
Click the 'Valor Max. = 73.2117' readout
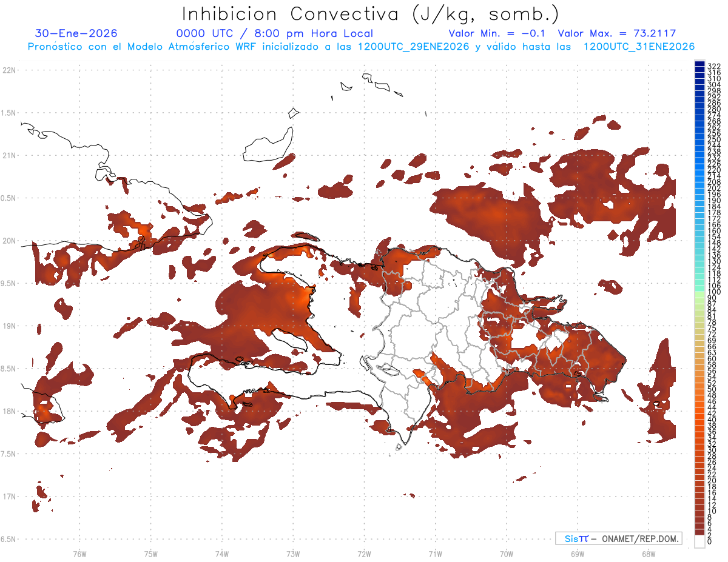tap(617, 33)
